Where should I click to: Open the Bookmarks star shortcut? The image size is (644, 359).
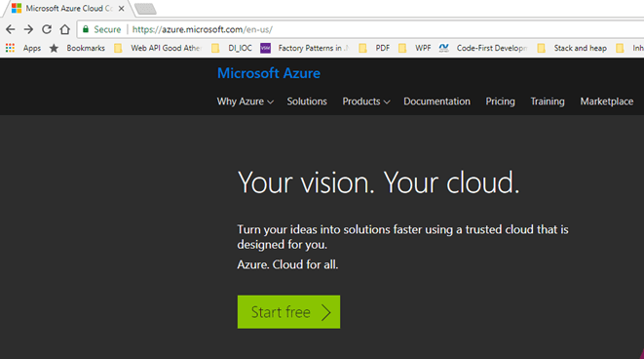click(77, 48)
